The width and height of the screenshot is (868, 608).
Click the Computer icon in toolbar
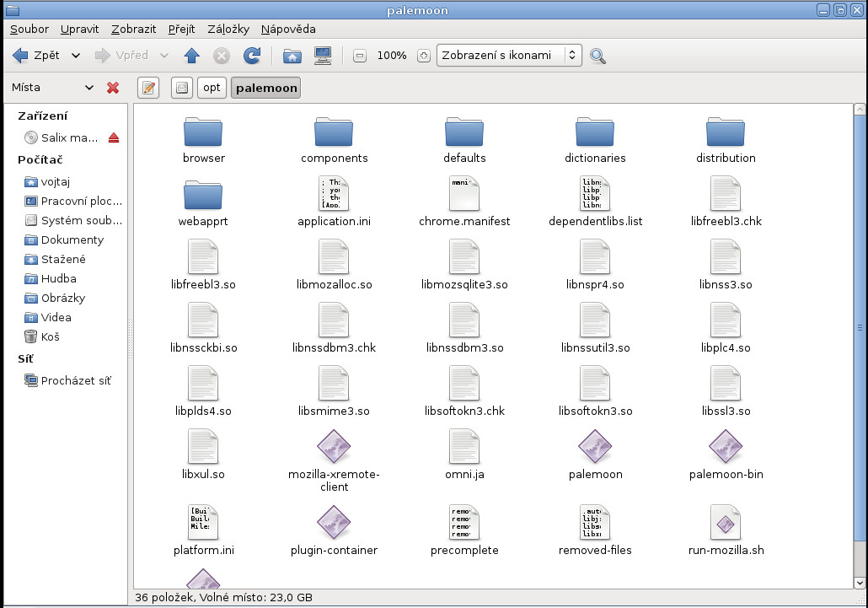(322, 56)
